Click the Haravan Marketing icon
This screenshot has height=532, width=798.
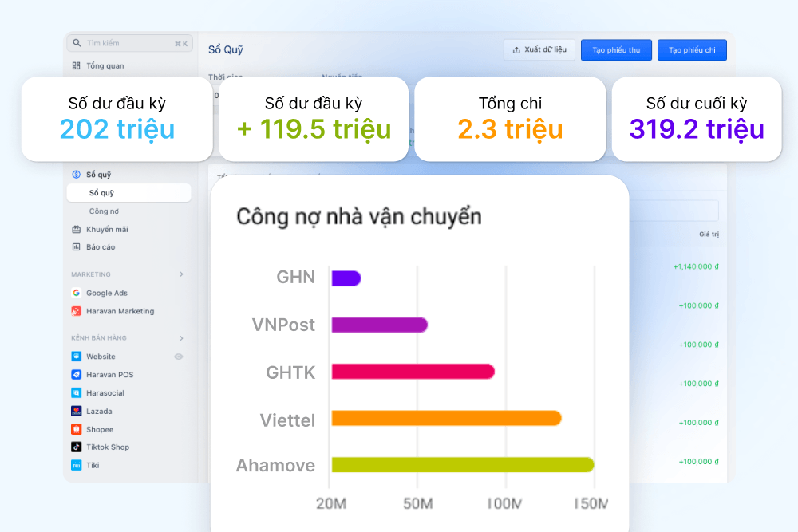[77, 311]
